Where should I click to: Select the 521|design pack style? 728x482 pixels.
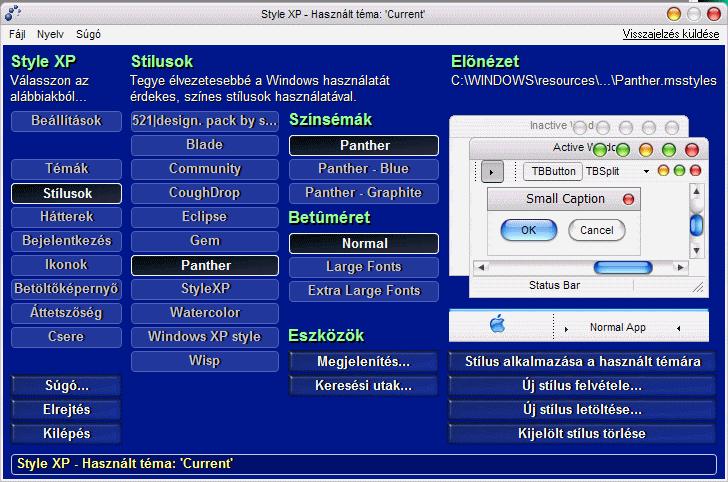coord(205,121)
